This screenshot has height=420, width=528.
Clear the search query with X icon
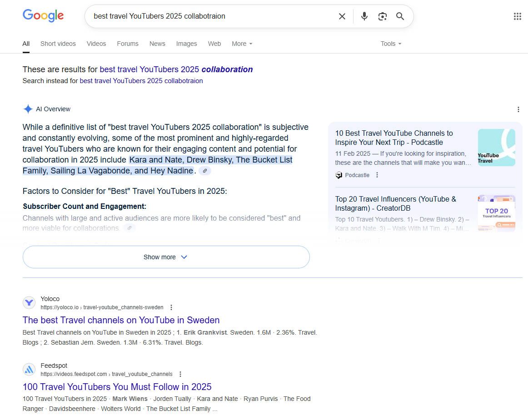(x=342, y=16)
